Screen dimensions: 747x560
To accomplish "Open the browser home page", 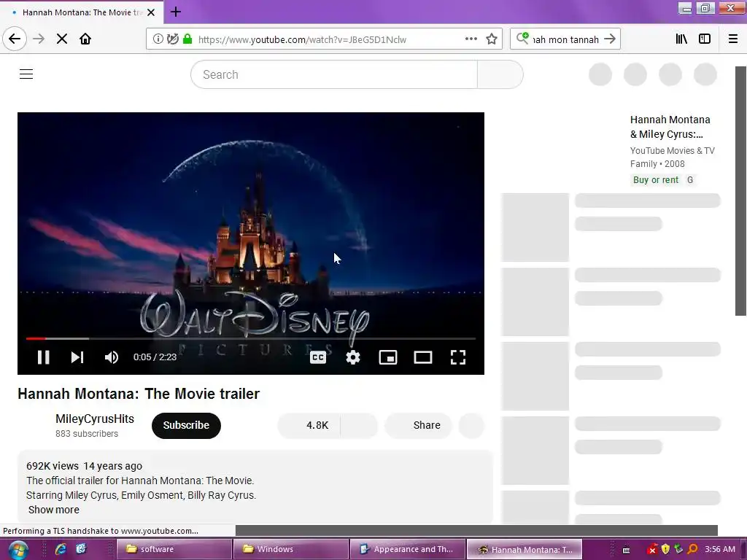I will (x=85, y=39).
